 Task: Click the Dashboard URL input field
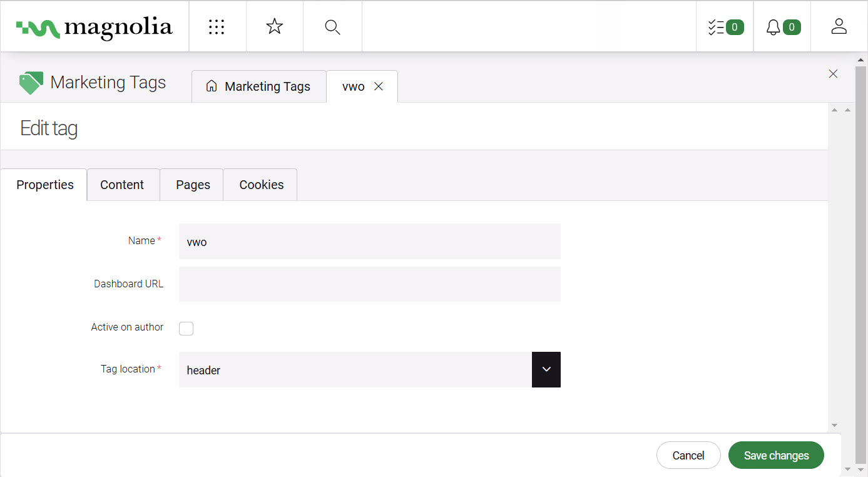click(369, 284)
